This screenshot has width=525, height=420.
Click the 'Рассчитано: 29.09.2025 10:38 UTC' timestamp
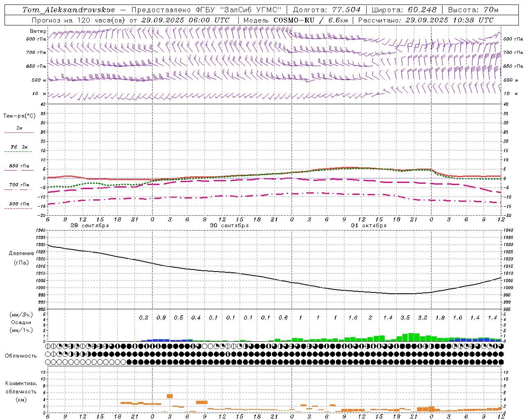tap(426, 20)
